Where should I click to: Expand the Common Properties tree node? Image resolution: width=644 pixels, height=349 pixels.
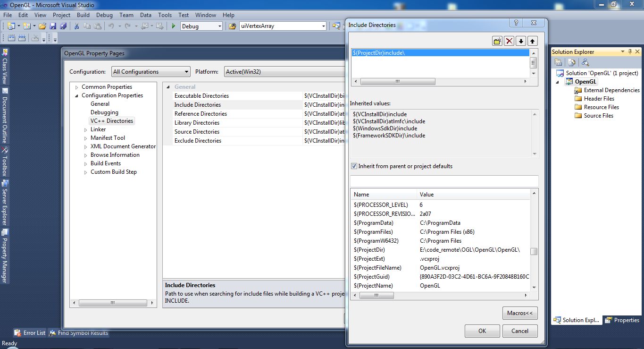pos(76,87)
